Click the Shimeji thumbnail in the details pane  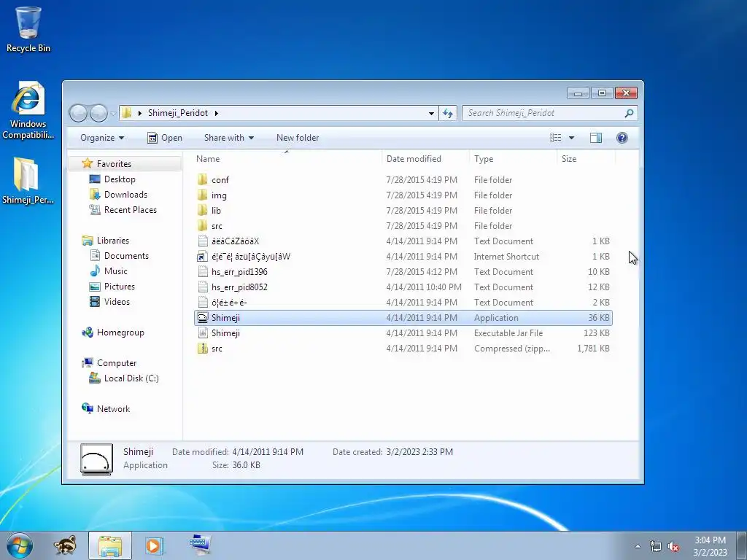(x=97, y=459)
